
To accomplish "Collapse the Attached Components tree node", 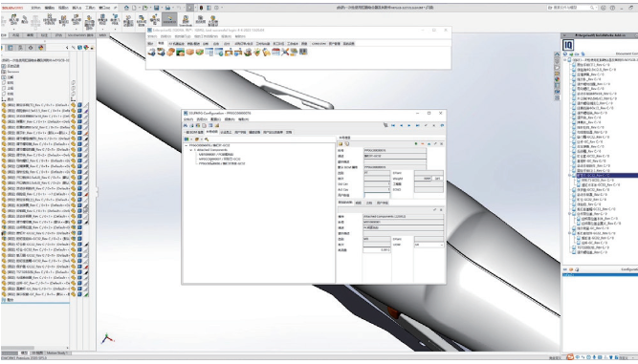I will (x=191, y=150).
